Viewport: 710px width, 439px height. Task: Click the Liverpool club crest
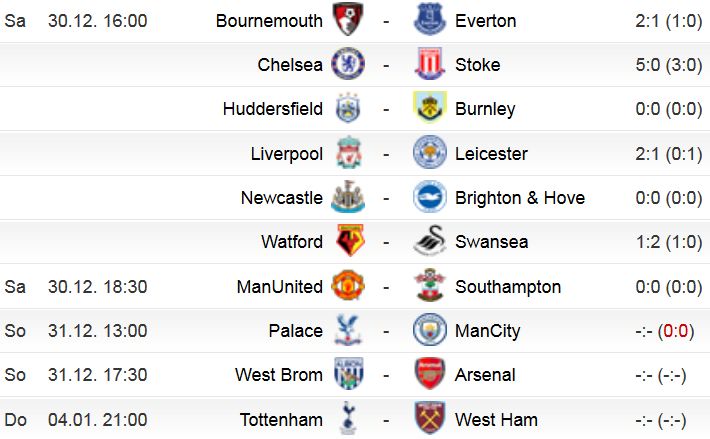349,152
